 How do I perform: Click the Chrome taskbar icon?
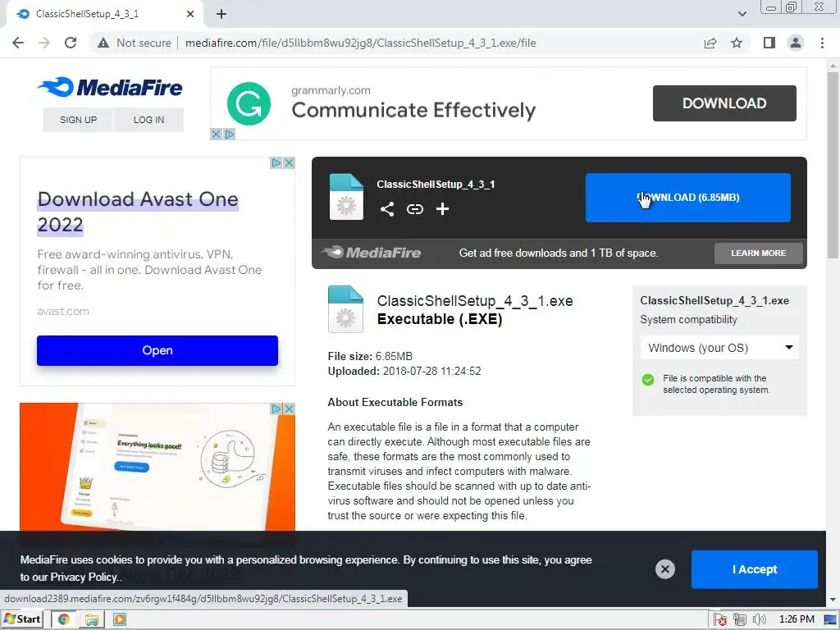64,619
